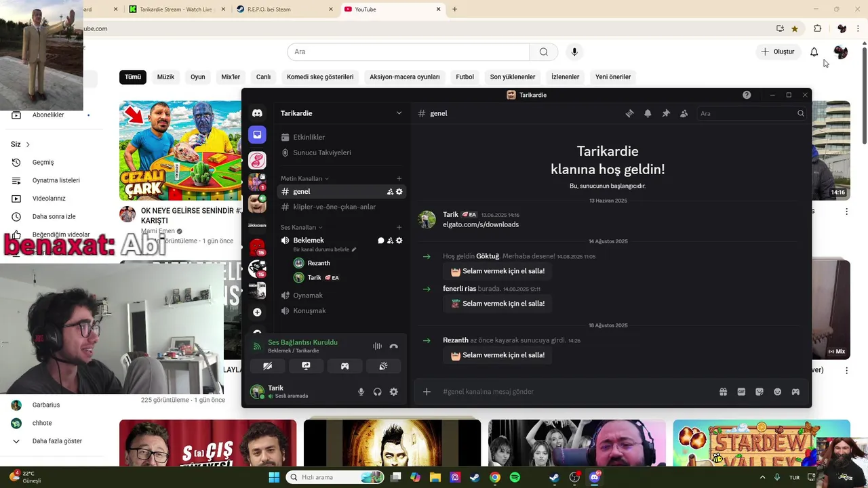Select the purple Tarikardie server icon
The width and height of the screenshot is (868, 488).
(257, 135)
